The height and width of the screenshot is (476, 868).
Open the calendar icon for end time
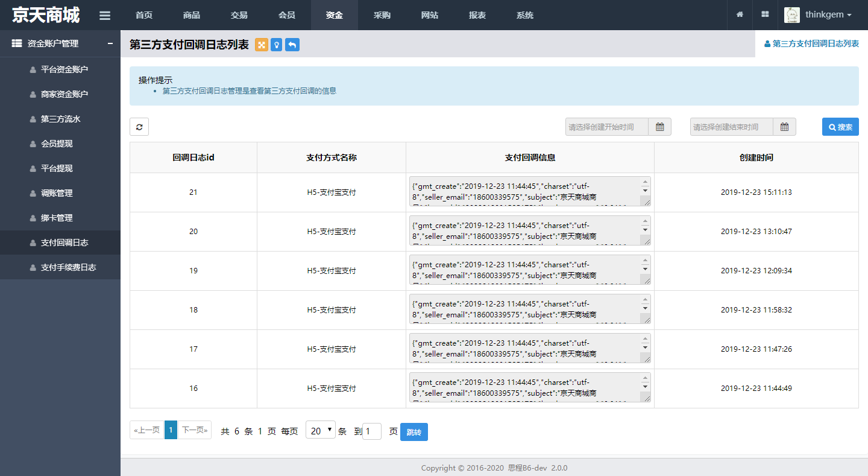pos(784,127)
